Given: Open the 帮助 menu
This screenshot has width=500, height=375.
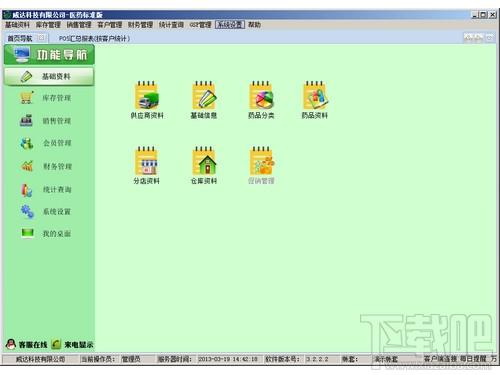Looking at the screenshot, I should pos(254,25).
